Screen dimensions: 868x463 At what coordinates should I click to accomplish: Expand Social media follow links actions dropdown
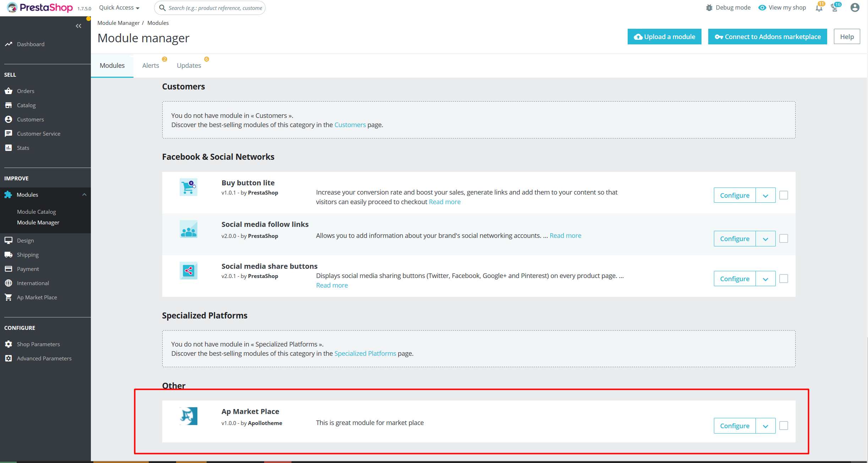pyautogui.click(x=765, y=239)
